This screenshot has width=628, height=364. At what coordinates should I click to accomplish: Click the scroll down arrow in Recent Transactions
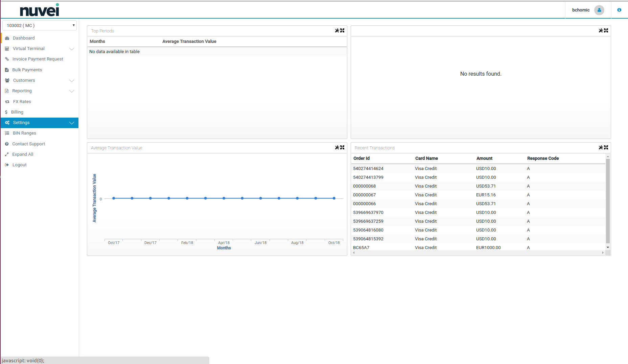point(608,247)
